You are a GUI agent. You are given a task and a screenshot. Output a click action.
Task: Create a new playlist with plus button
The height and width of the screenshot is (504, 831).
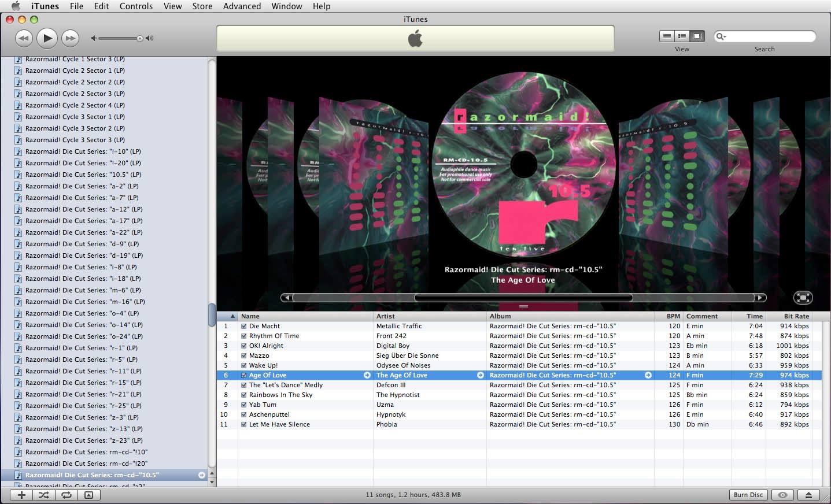[21, 495]
